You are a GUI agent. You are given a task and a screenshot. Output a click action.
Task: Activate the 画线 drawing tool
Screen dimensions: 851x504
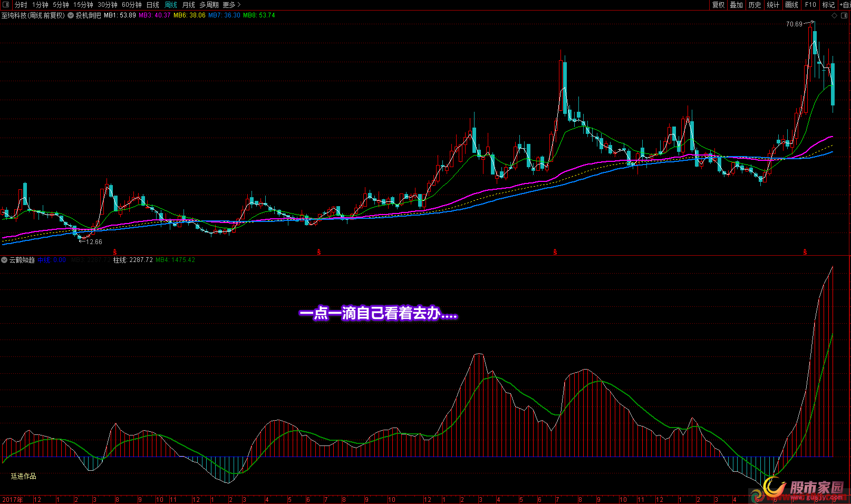(x=791, y=5)
